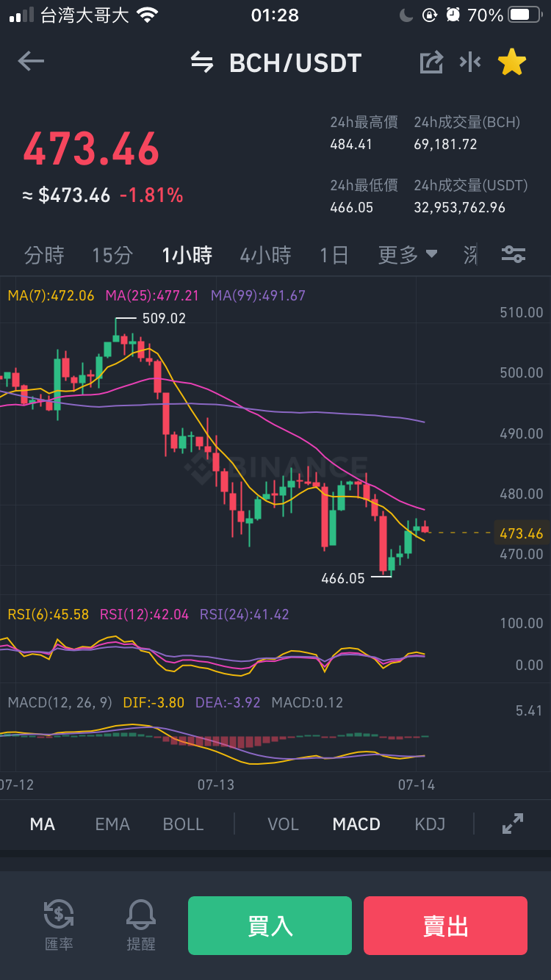Image resolution: width=551 pixels, height=980 pixels.
Task: Open the share icon
Action: tap(431, 62)
